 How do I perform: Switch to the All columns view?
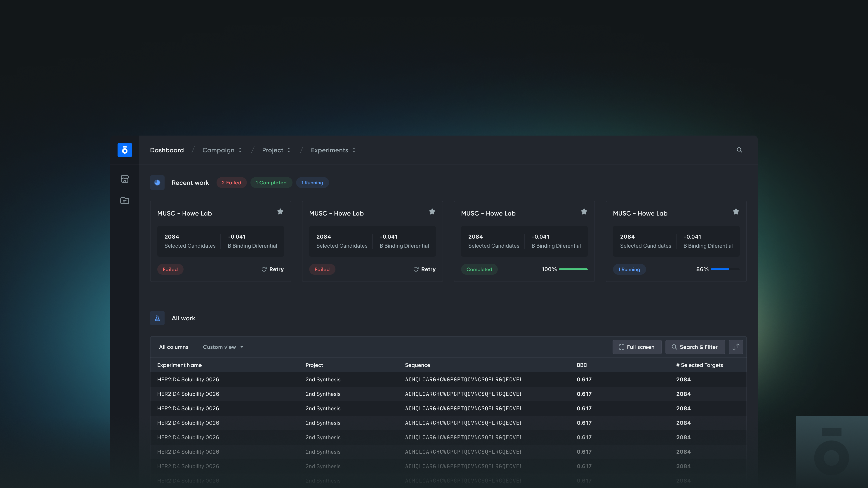click(x=174, y=347)
